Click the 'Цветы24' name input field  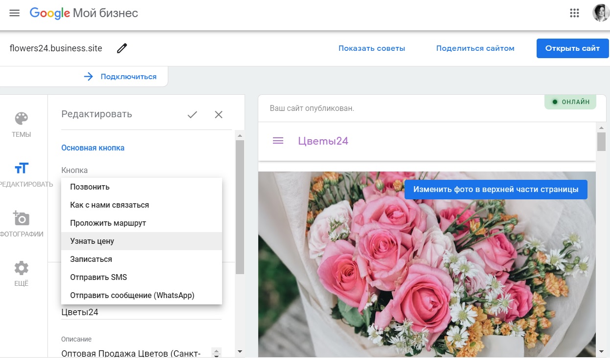click(x=141, y=312)
